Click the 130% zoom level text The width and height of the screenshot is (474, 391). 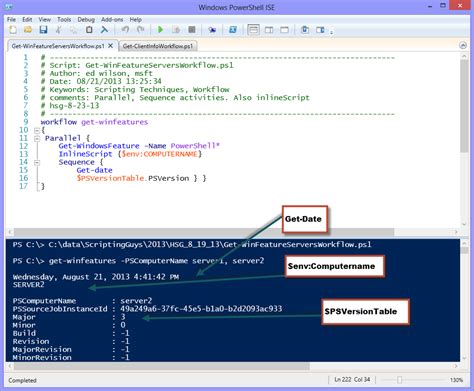456,380
